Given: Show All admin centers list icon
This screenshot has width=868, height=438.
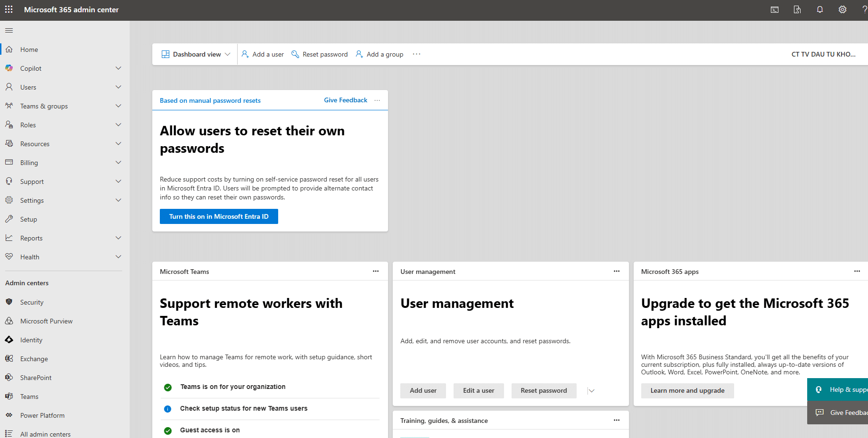Looking at the screenshot, I should click(9, 434).
